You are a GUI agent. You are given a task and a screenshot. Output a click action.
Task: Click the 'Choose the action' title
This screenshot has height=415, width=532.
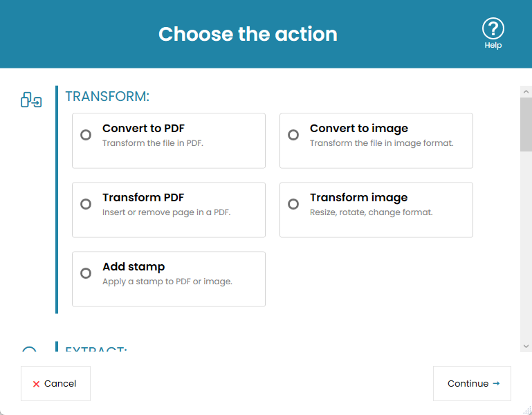pos(248,34)
